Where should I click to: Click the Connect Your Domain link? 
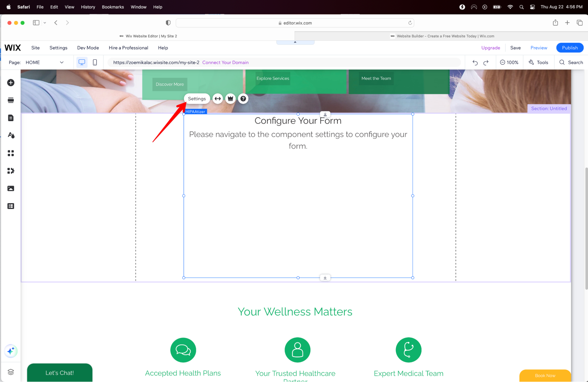(x=225, y=62)
